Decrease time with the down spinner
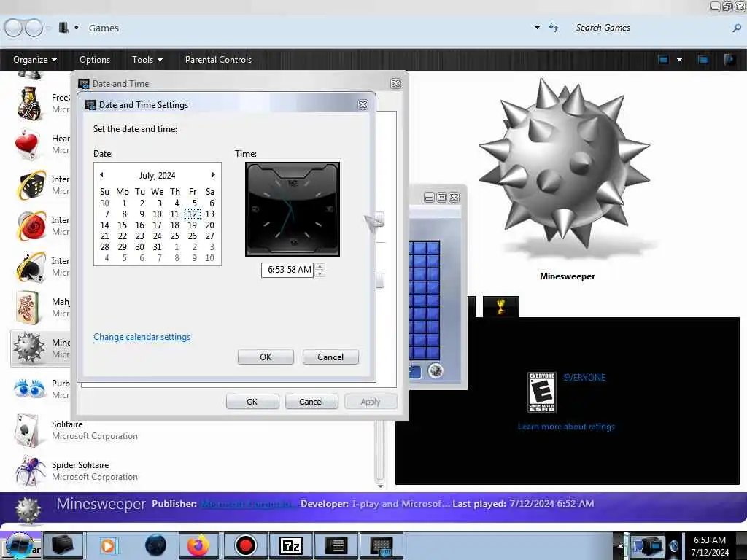 [x=320, y=273]
